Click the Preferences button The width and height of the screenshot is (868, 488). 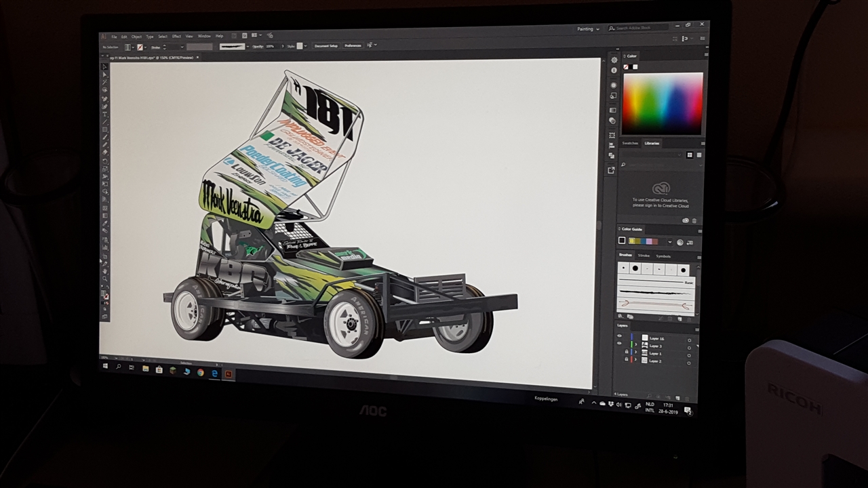(x=353, y=46)
